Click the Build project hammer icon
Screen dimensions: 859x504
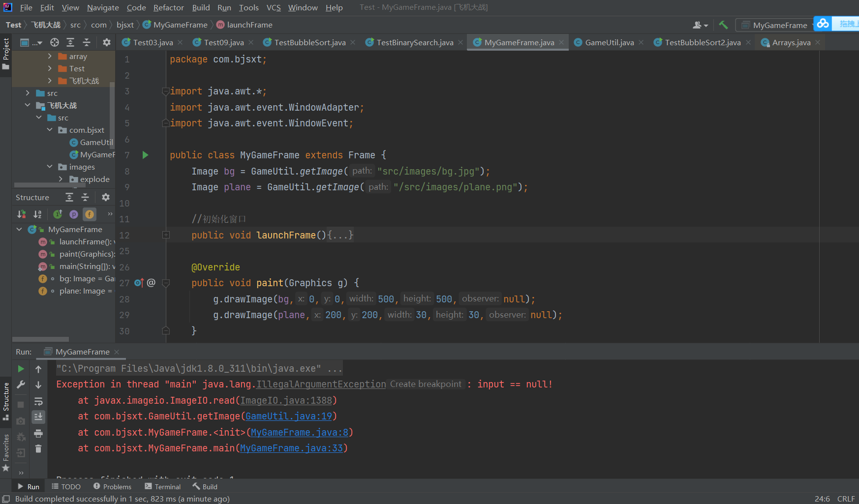tap(723, 25)
